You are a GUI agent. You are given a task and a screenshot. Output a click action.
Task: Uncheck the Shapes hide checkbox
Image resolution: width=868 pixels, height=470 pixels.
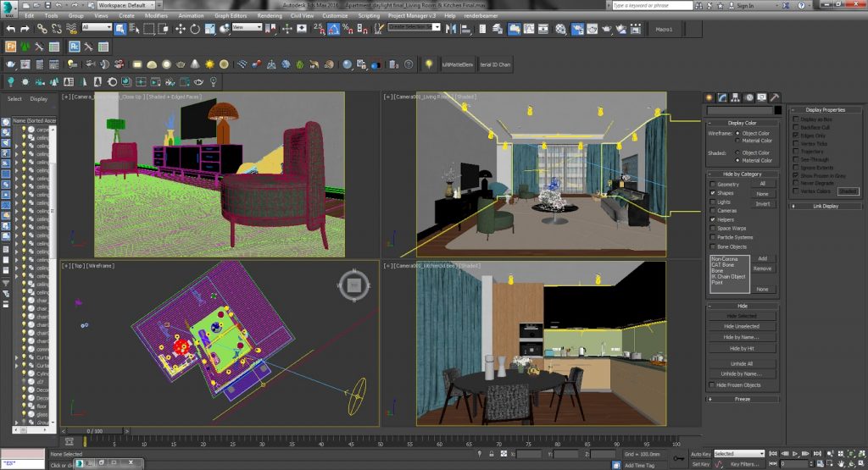click(712, 193)
